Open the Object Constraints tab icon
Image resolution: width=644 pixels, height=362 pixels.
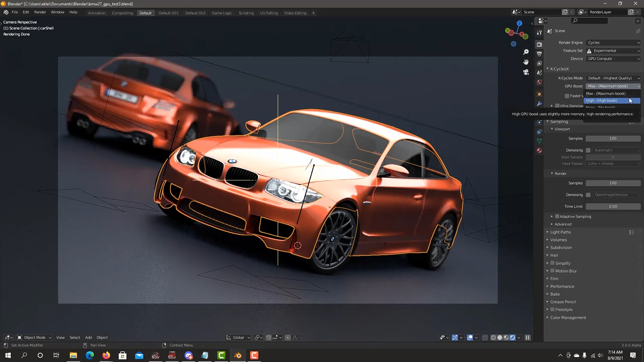click(x=539, y=132)
